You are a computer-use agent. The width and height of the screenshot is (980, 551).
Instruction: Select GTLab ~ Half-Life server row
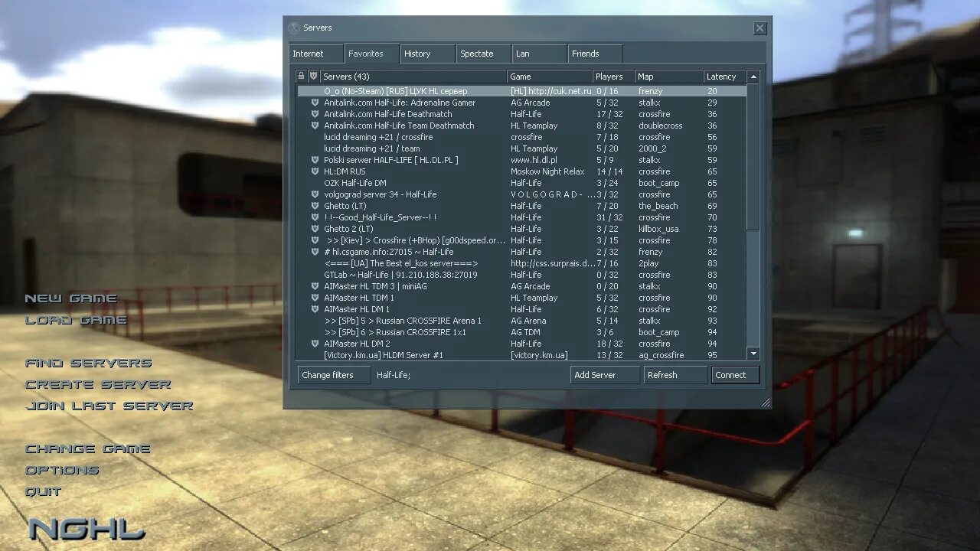click(521, 275)
